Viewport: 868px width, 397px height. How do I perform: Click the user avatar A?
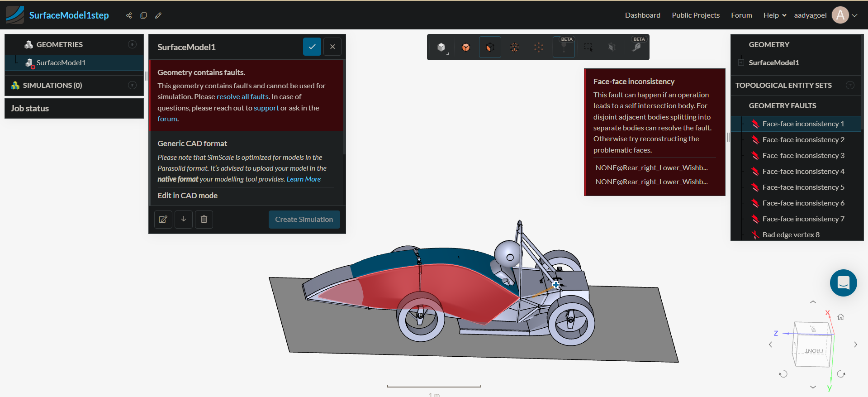point(840,15)
